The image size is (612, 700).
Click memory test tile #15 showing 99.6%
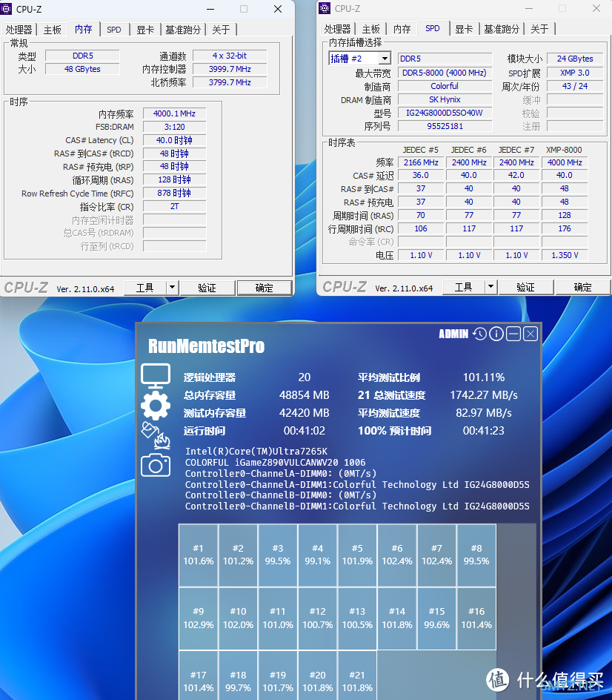point(436,618)
